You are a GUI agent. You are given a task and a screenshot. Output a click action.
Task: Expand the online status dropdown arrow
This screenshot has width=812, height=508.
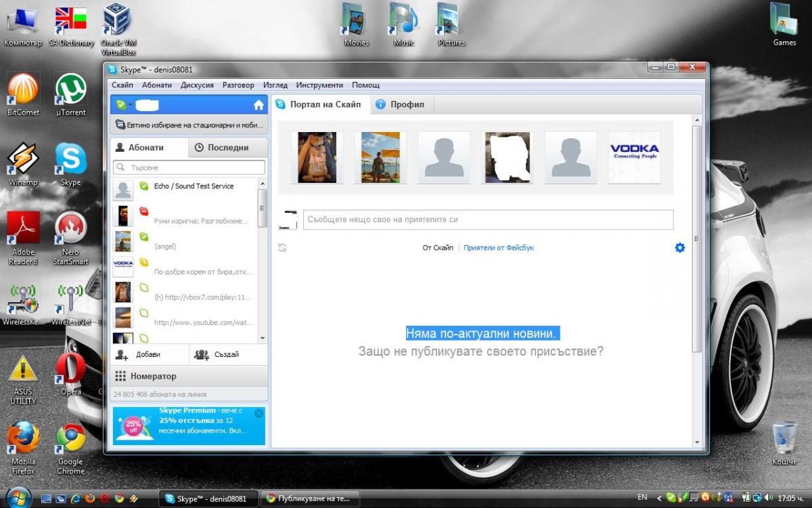pos(129,105)
